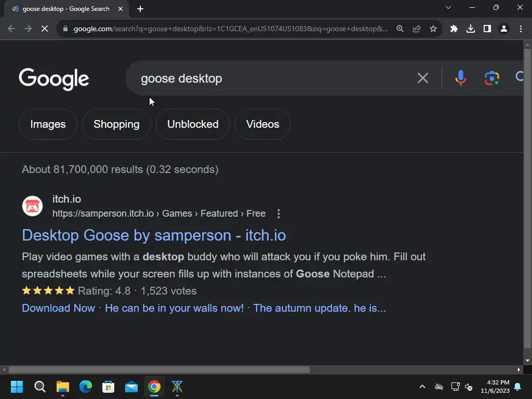Open Windows taskbar search

[39, 387]
